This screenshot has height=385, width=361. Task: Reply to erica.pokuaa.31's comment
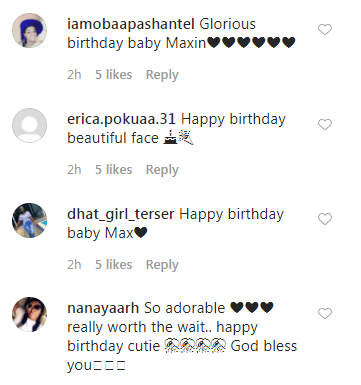[162, 170]
